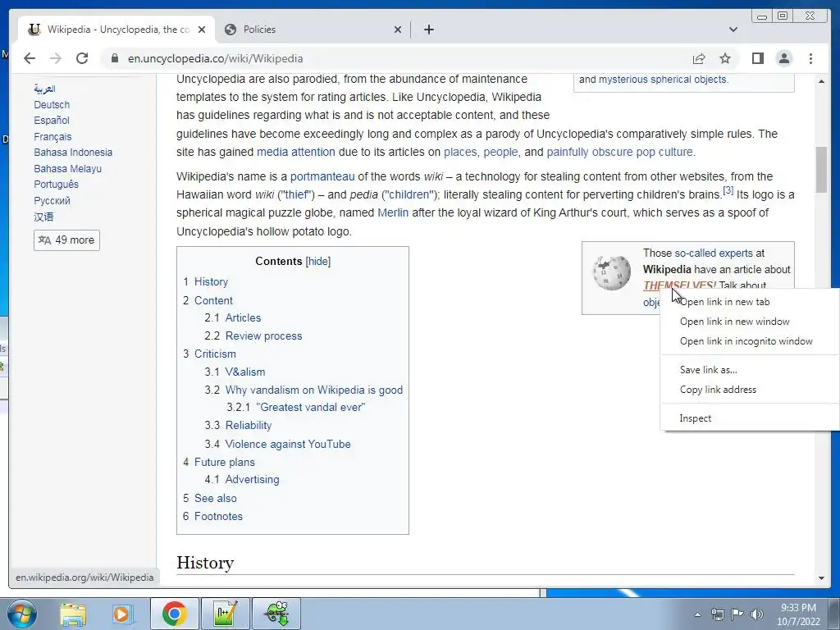Click footnote reference [3]
Screen dimensions: 840x630
pos(728,190)
